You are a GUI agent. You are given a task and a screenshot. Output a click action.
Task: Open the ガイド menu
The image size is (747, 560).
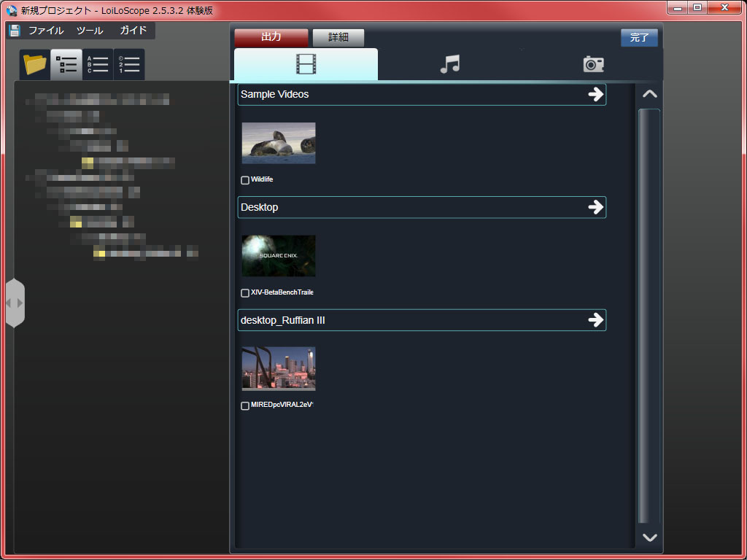133,31
